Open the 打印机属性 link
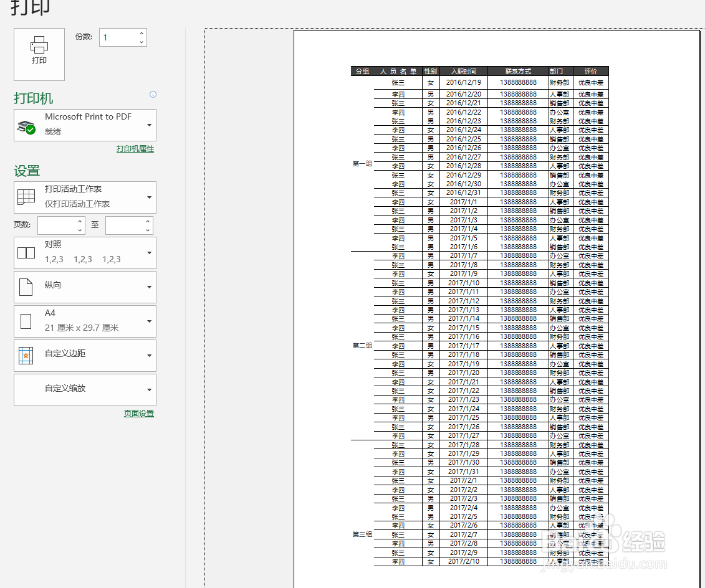This screenshot has height=588, width=705. point(135,149)
